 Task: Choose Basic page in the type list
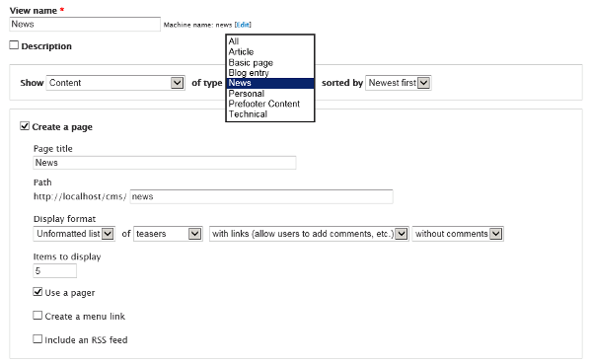click(270, 63)
